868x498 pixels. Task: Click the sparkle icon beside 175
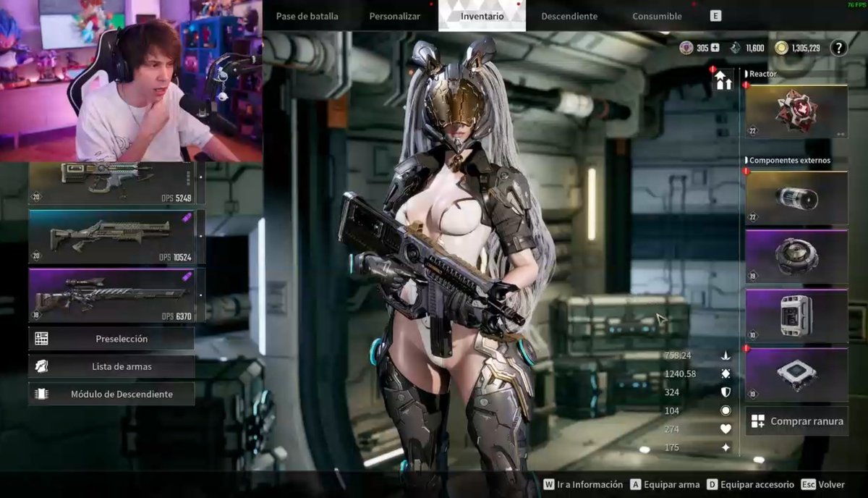(x=726, y=447)
